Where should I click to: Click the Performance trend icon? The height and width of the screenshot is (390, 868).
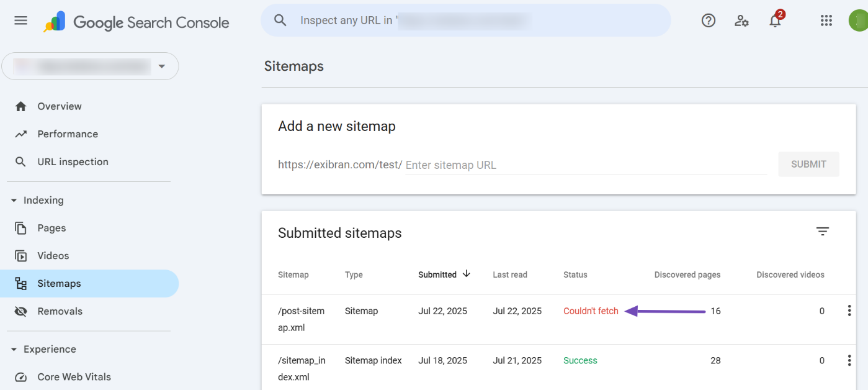point(21,134)
